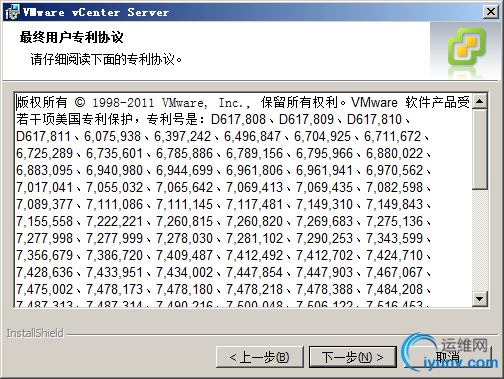Viewport: 504px width, 379px height.
Task: Click the 版权所有 © 1998-2011 text
Action: (85, 102)
